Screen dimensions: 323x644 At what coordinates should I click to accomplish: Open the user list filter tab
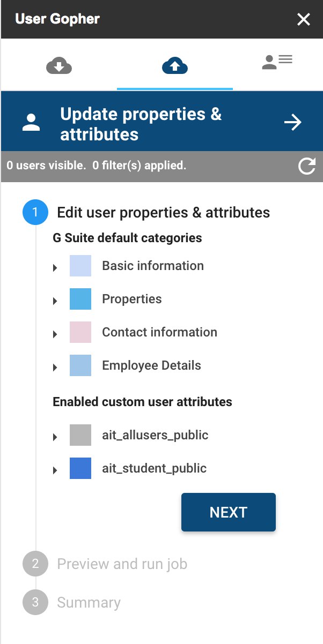277,62
